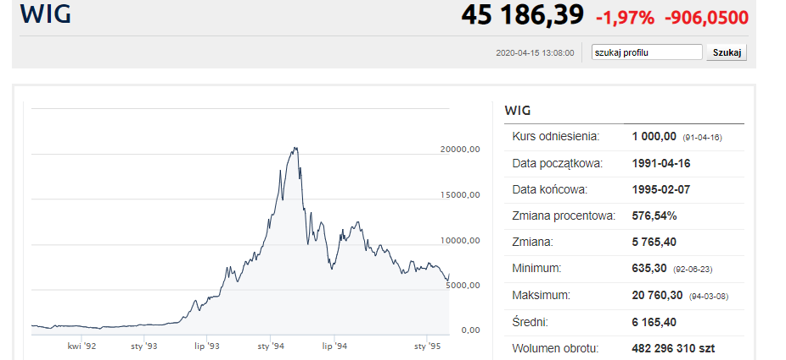
Task: Click the -906,0500 point change value
Action: (706, 18)
